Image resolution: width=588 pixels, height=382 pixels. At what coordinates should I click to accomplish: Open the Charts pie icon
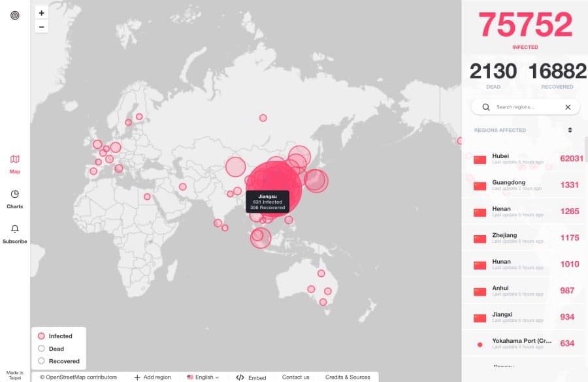pyautogui.click(x=14, y=195)
